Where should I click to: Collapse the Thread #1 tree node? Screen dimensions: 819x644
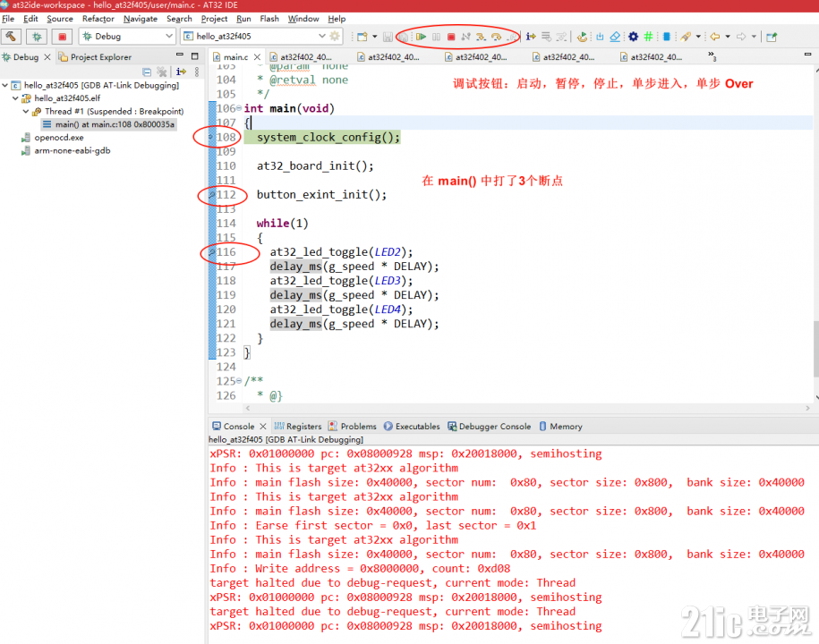pos(26,111)
